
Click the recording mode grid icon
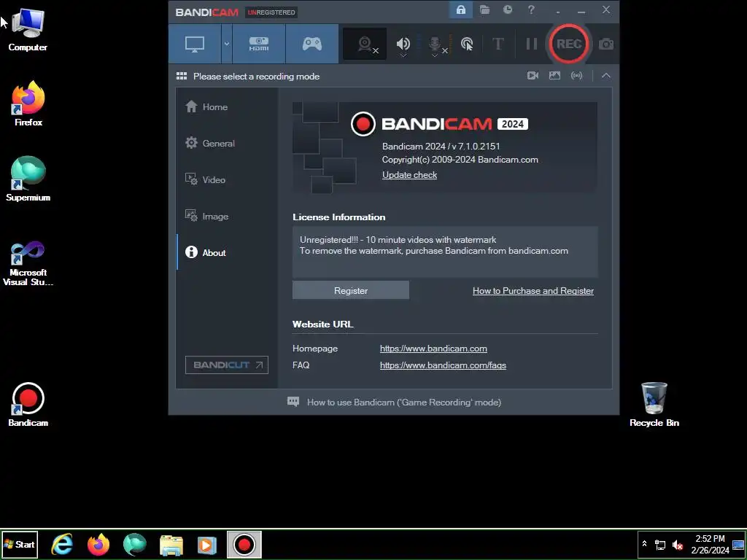pyautogui.click(x=182, y=76)
